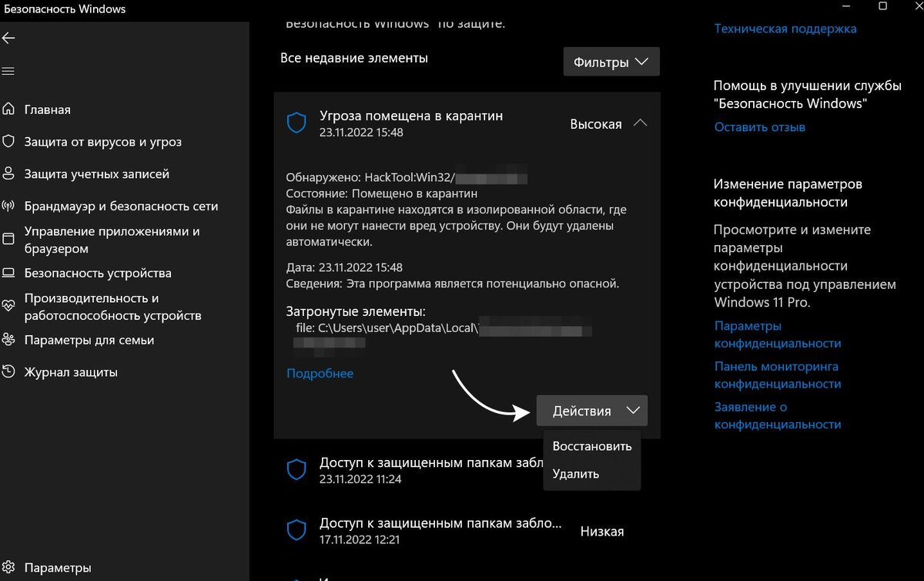Click the shield icon for Защита от вирусов

8,142
